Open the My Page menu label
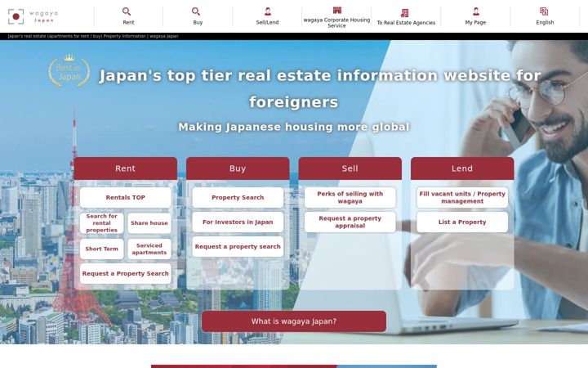The image size is (588, 368). (x=475, y=23)
